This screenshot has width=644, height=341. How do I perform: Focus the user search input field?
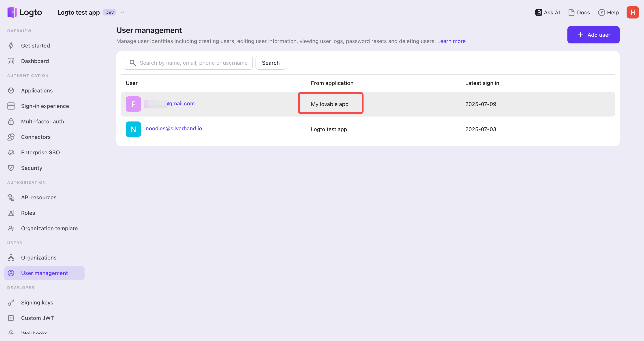[x=188, y=63]
